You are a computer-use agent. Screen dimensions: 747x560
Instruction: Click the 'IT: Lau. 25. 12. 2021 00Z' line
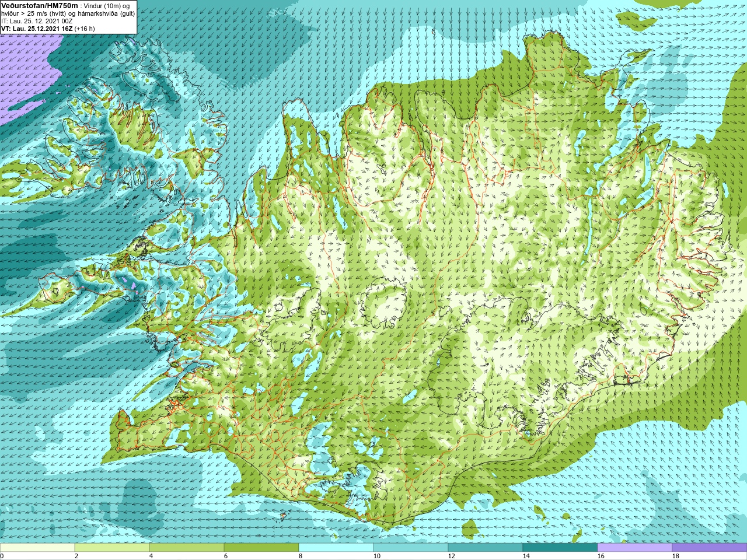(37, 21)
